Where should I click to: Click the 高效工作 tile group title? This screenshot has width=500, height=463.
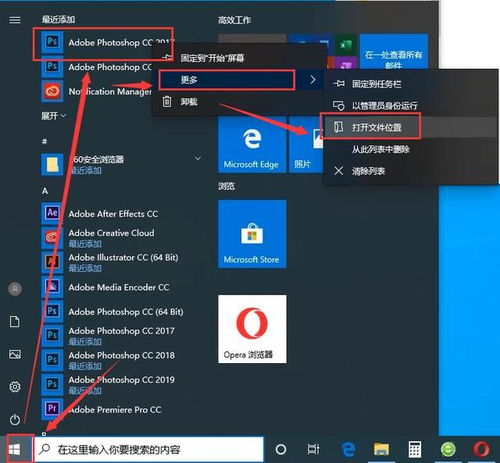[235, 20]
